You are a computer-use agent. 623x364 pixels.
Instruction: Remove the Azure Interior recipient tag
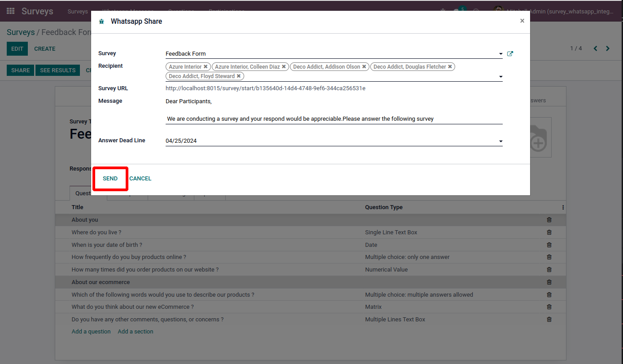(x=206, y=67)
